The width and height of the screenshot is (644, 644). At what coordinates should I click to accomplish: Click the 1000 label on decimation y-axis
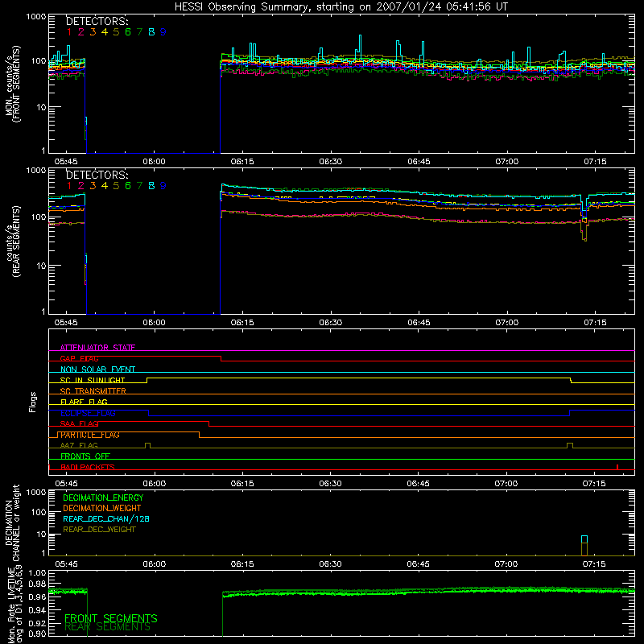(x=36, y=492)
